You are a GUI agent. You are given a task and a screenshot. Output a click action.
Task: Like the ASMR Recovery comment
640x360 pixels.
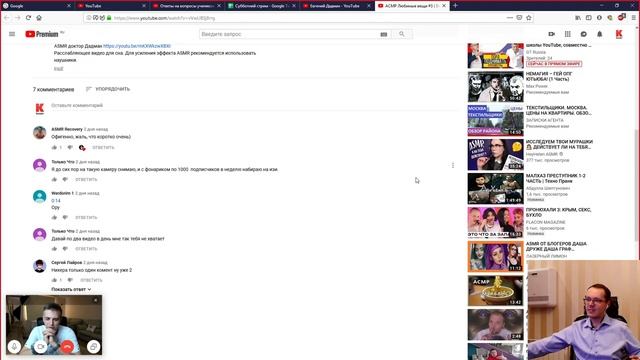[x=54, y=147]
